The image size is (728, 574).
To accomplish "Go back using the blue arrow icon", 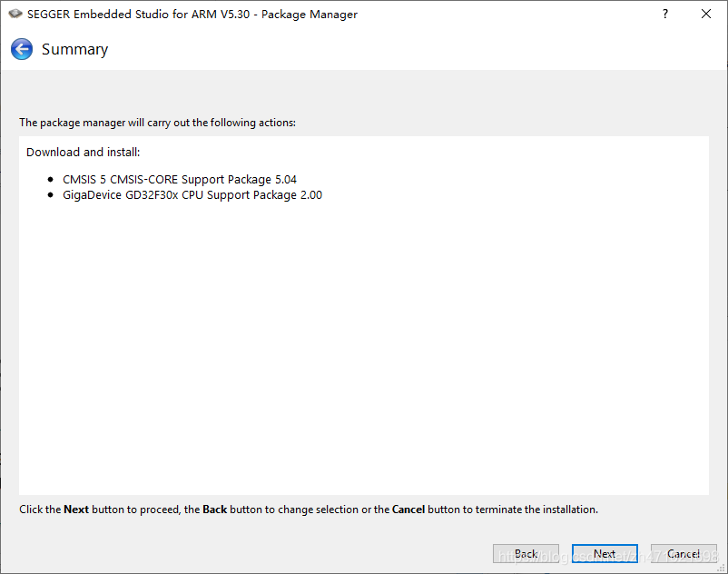I will pyautogui.click(x=22, y=49).
